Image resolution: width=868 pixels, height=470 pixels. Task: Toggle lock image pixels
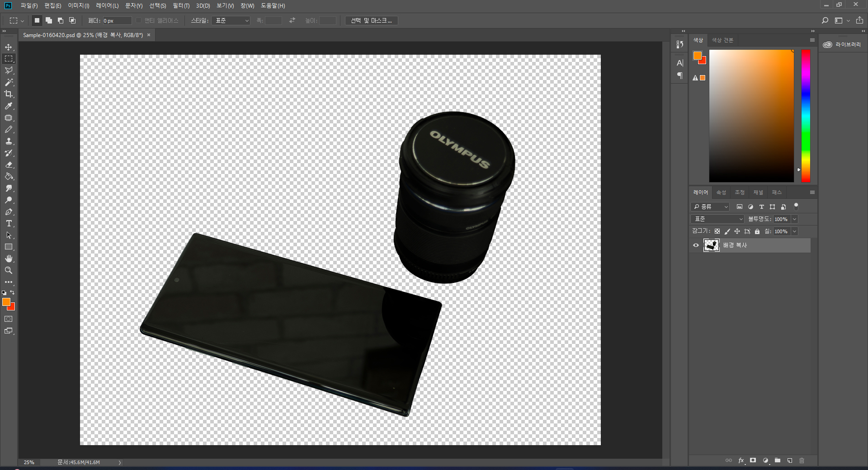pyautogui.click(x=727, y=231)
